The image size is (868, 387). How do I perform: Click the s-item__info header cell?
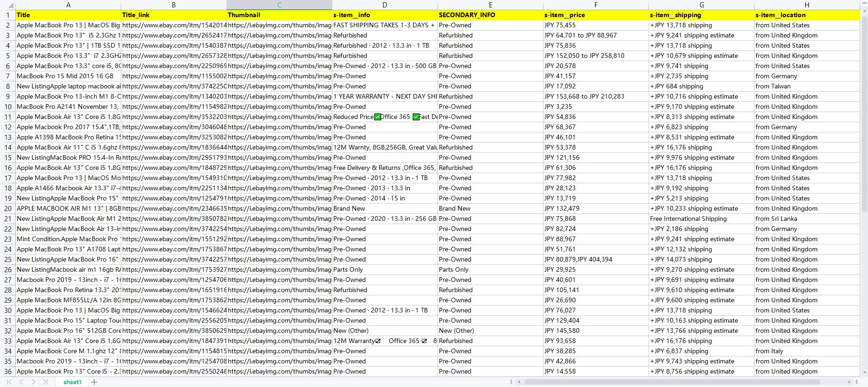[x=385, y=15]
